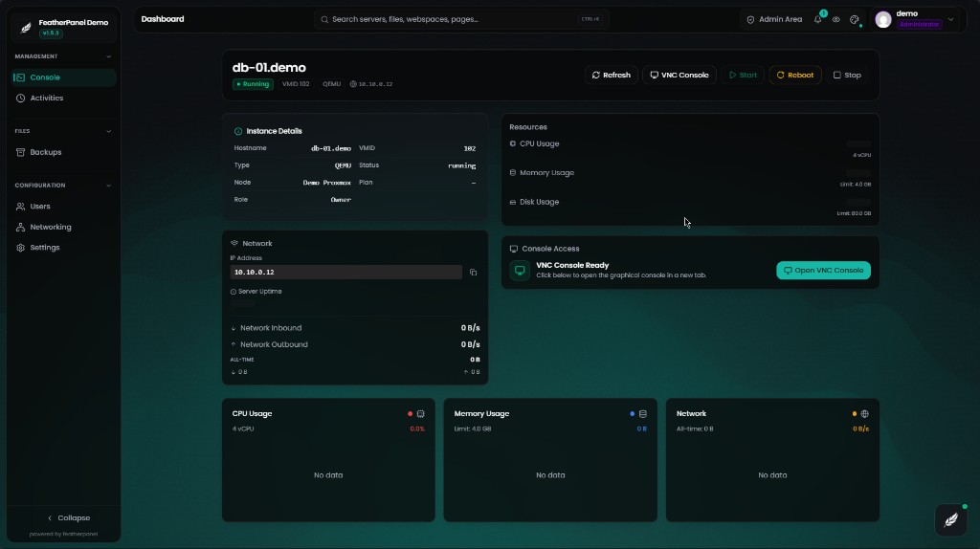980x549 pixels.
Task: Open Settings in the sidebar
Action: point(64,248)
